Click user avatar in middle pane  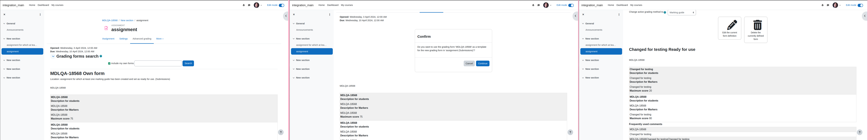[546, 5]
